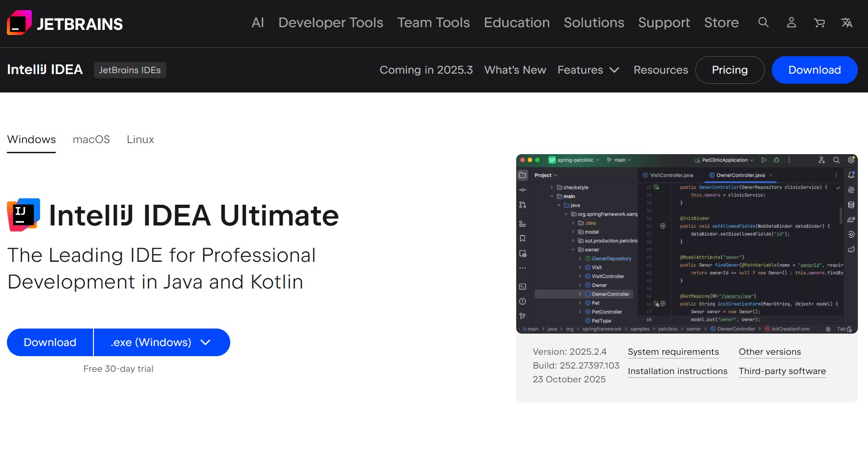Open Other versions link

click(770, 352)
